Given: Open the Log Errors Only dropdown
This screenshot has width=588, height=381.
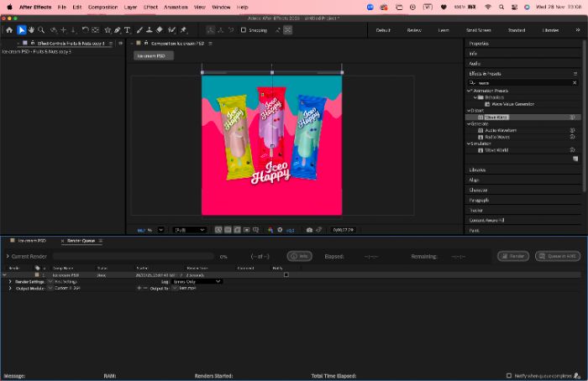Looking at the screenshot, I should pyautogui.click(x=197, y=281).
